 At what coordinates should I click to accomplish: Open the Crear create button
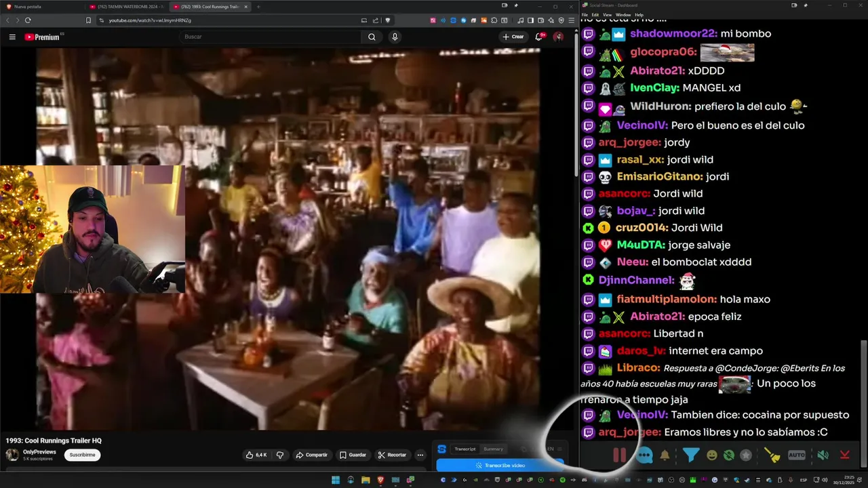[x=513, y=37]
